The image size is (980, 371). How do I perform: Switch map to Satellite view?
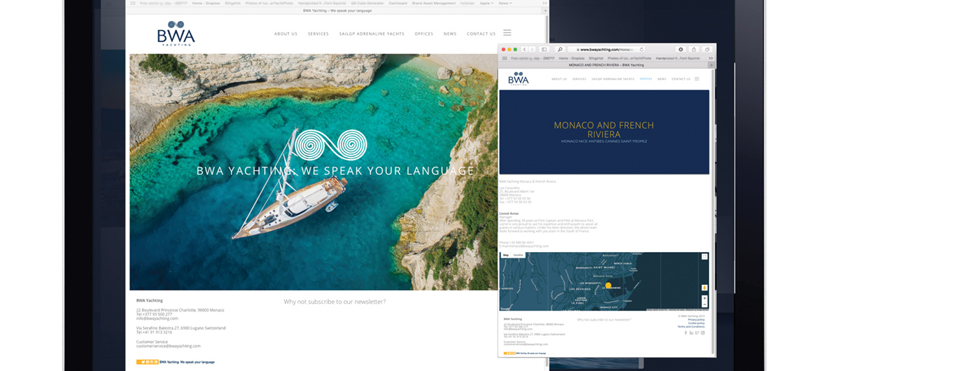pyautogui.click(x=518, y=255)
